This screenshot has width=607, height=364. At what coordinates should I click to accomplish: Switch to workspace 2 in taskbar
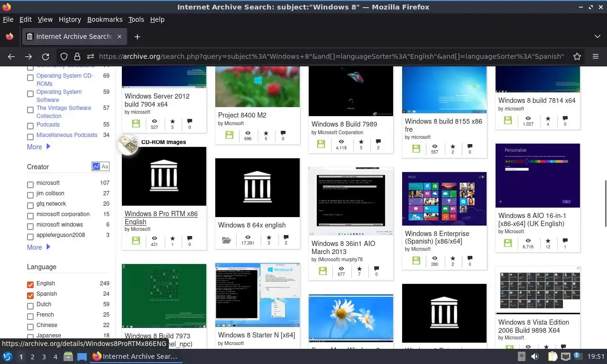point(33,357)
